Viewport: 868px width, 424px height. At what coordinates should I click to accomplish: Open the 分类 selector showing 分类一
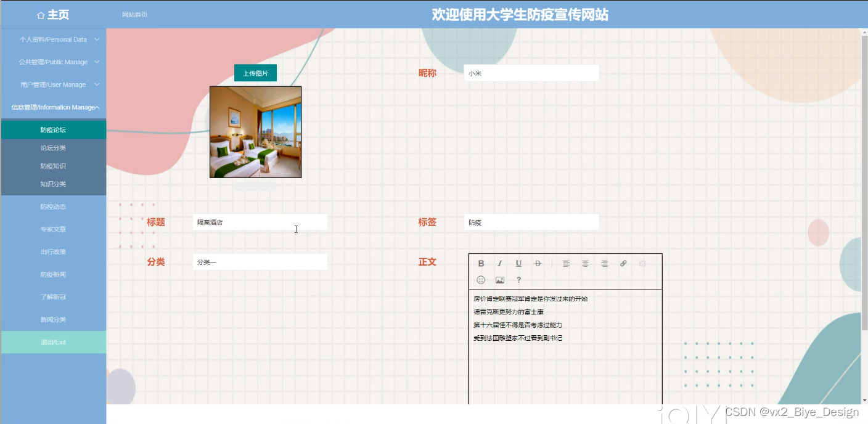click(260, 262)
